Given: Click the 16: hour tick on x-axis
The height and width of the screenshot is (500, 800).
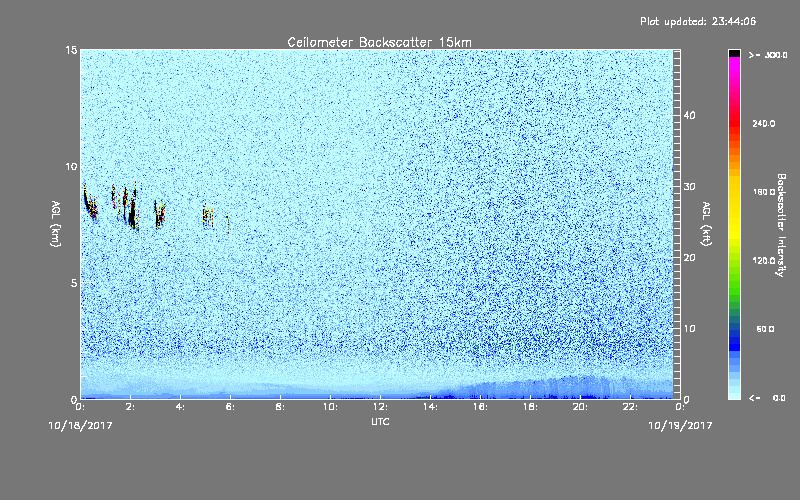Looking at the screenshot, I should 480,407.
